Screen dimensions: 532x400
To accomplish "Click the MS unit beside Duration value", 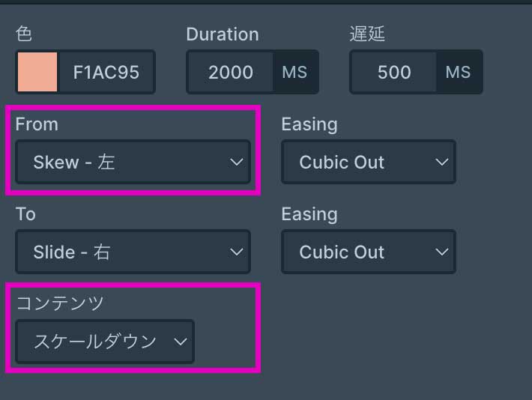I will point(294,72).
